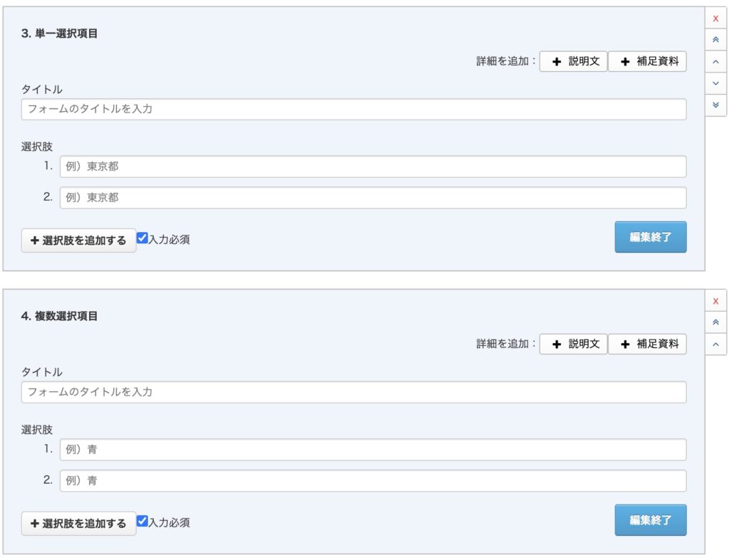Uncheck 入力必須 for the 単一選択項目 section

coord(142,238)
